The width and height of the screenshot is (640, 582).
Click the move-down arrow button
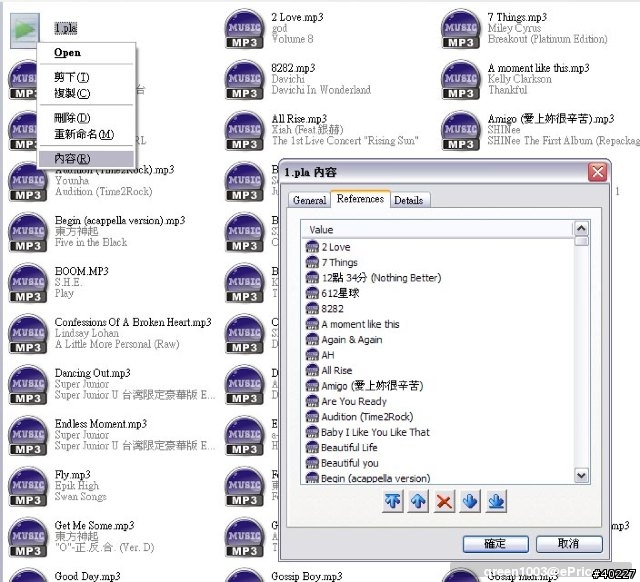pos(470,501)
